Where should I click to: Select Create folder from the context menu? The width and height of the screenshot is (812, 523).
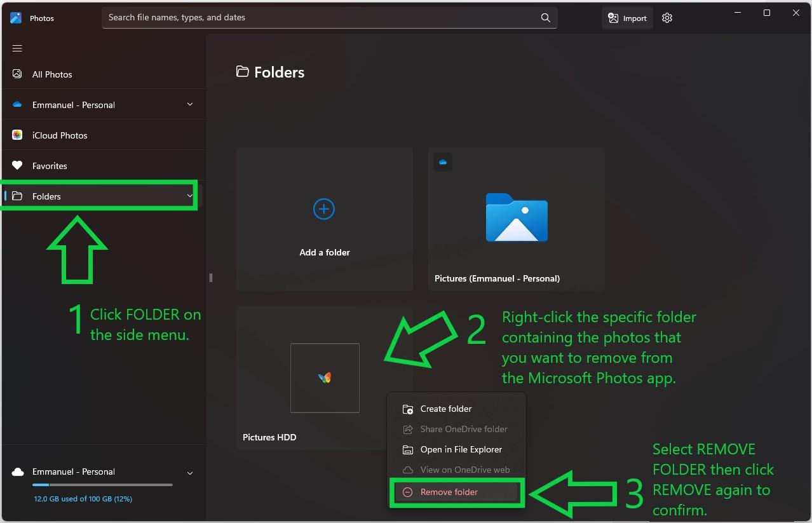457,409
